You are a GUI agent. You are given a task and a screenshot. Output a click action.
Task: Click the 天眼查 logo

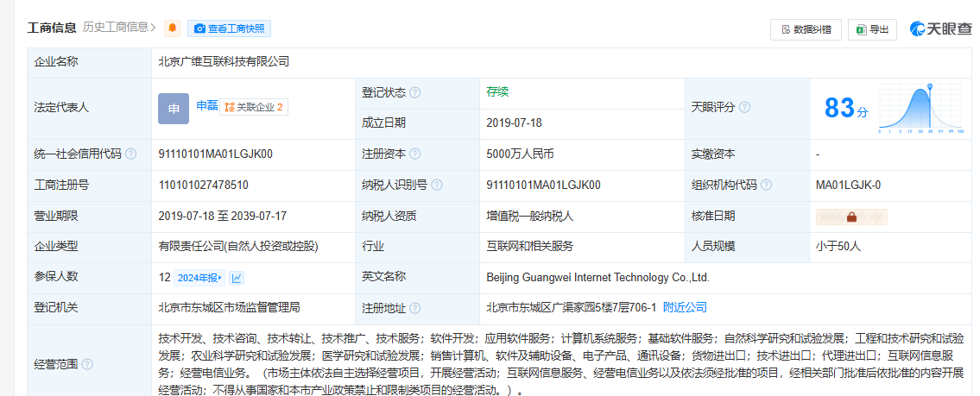940,28
